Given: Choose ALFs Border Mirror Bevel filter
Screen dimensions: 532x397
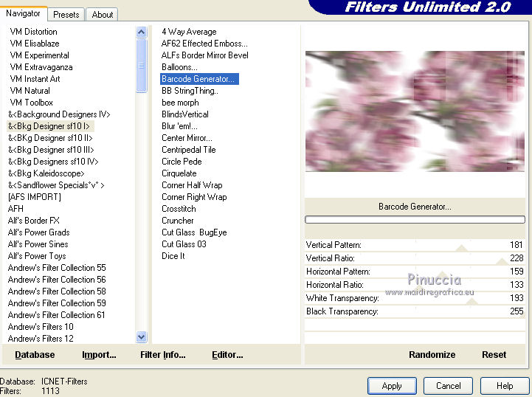Looking at the screenshot, I should 205,55.
